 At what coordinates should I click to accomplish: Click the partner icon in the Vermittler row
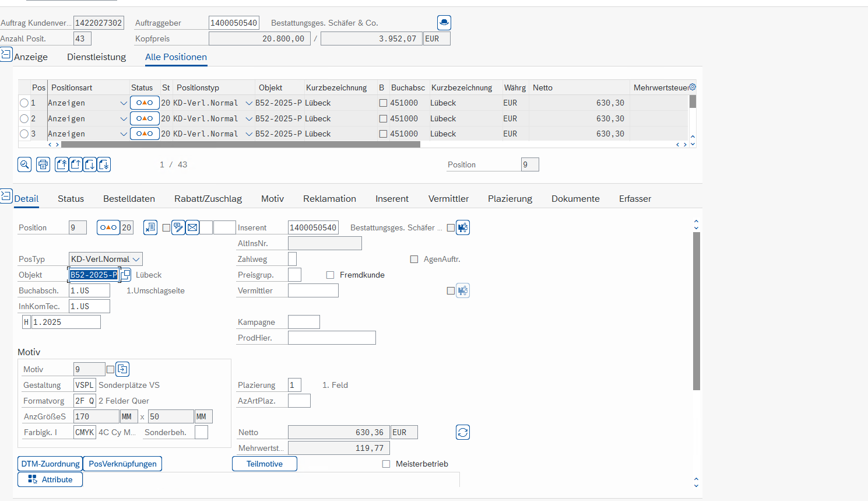(463, 290)
